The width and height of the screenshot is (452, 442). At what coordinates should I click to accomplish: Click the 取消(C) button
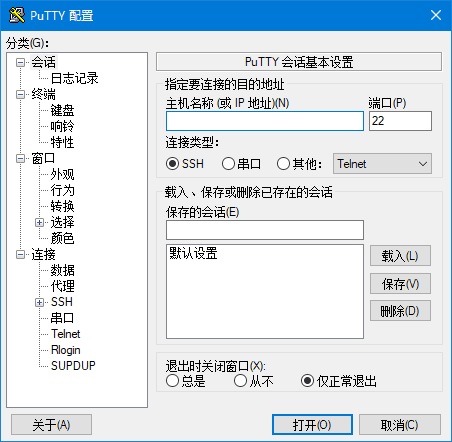click(400, 425)
